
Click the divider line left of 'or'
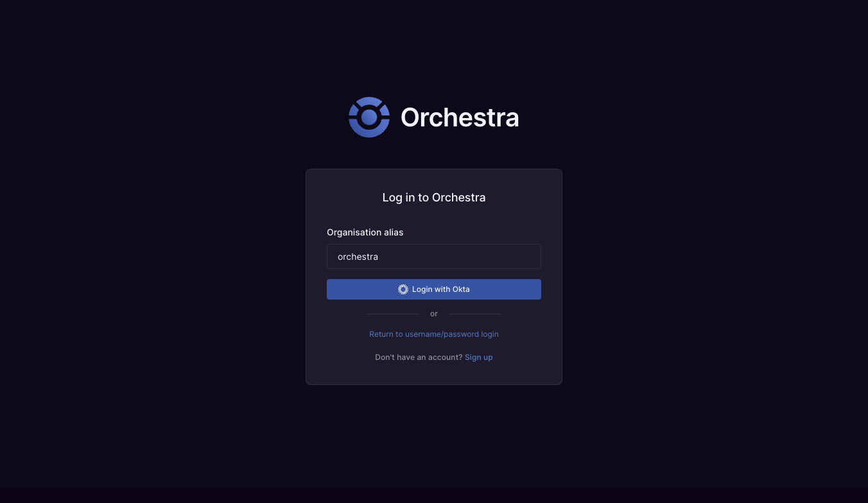click(393, 314)
